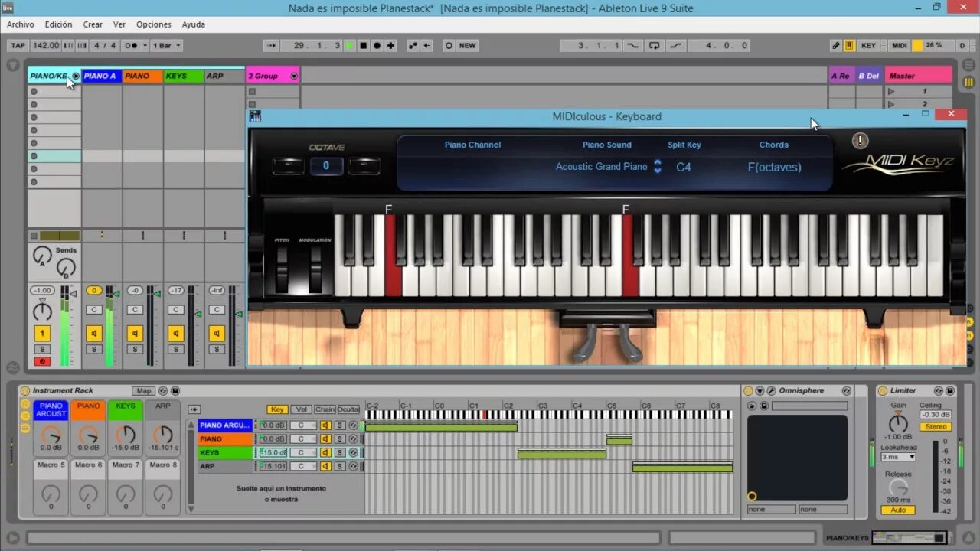Select the Key zone editor button
This screenshot has height=551, width=980.
point(277,409)
